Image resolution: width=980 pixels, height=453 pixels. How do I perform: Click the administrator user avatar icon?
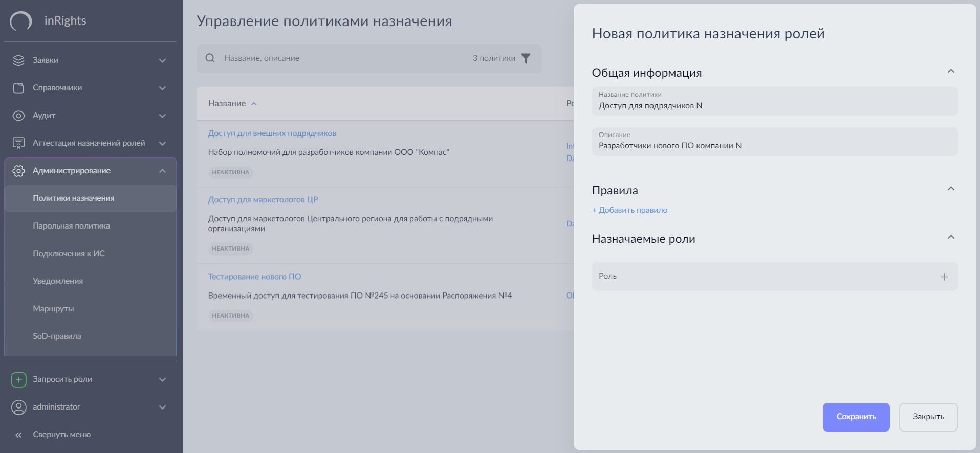click(18, 407)
